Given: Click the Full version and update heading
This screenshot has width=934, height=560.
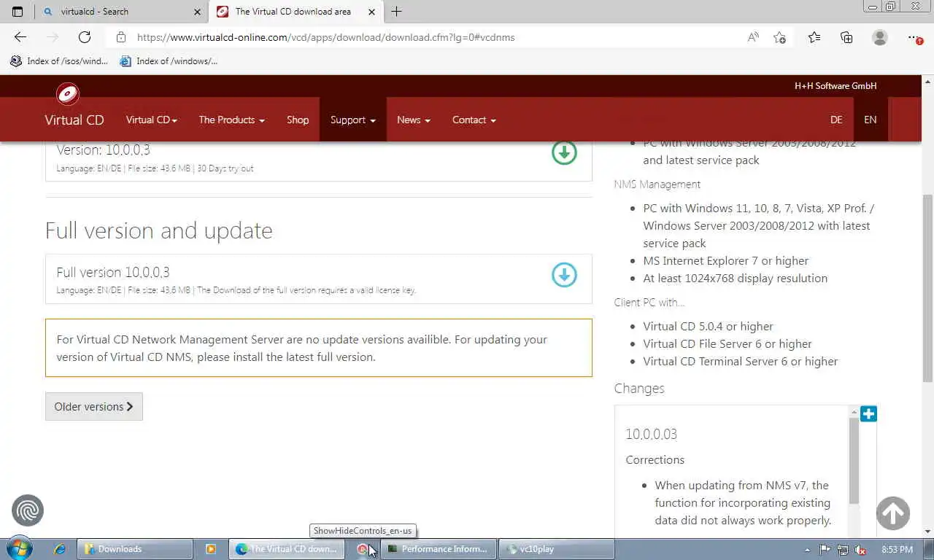Looking at the screenshot, I should pos(159,230).
